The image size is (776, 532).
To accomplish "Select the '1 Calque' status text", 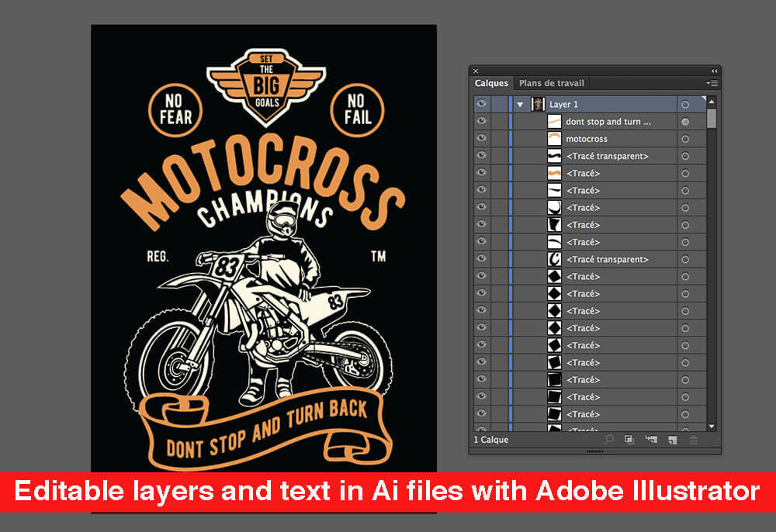I will click(491, 440).
